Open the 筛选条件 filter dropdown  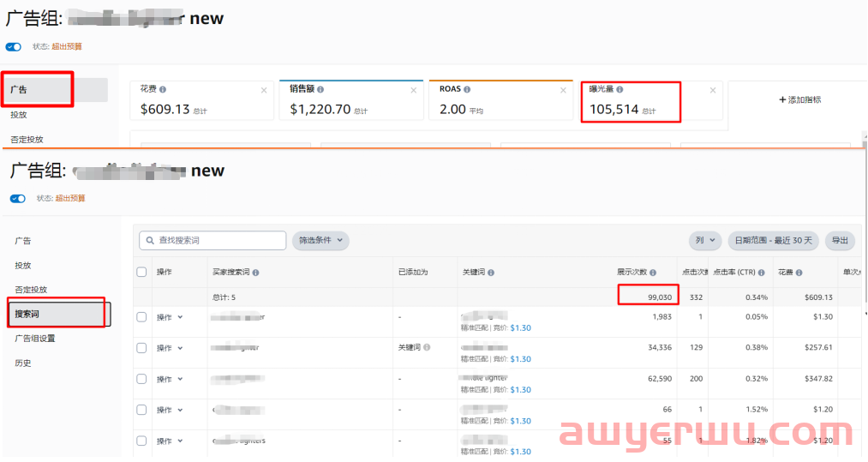click(320, 241)
